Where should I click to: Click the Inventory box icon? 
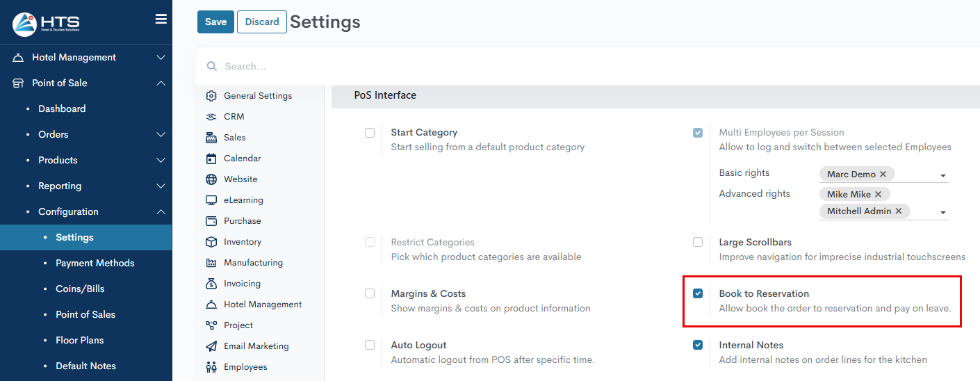click(x=211, y=242)
